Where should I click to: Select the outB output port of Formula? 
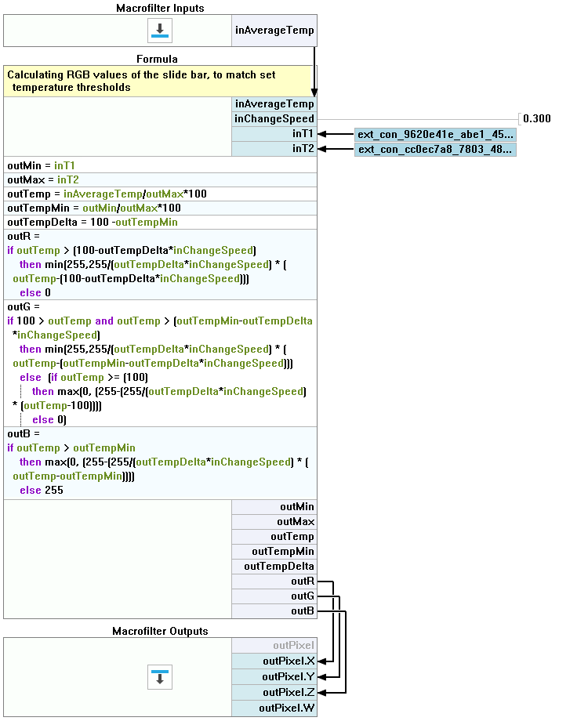coord(274,611)
